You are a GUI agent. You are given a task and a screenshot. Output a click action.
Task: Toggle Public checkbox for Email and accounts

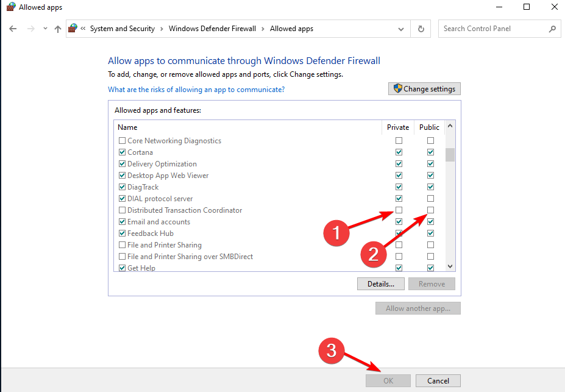430,221
